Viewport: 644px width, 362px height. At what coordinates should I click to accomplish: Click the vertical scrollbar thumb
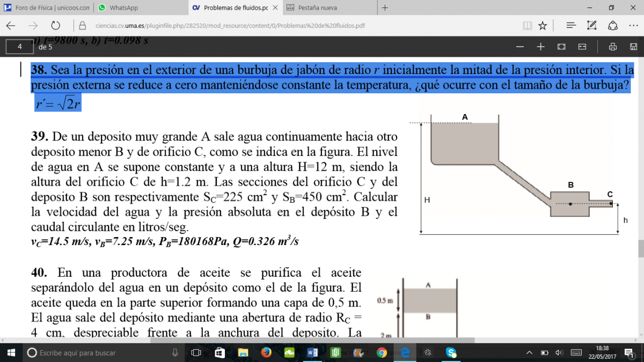point(640,249)
